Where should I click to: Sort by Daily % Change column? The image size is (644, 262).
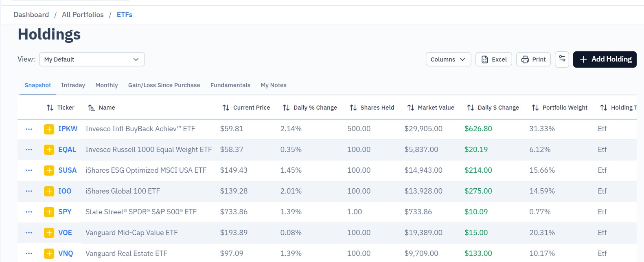310,108
